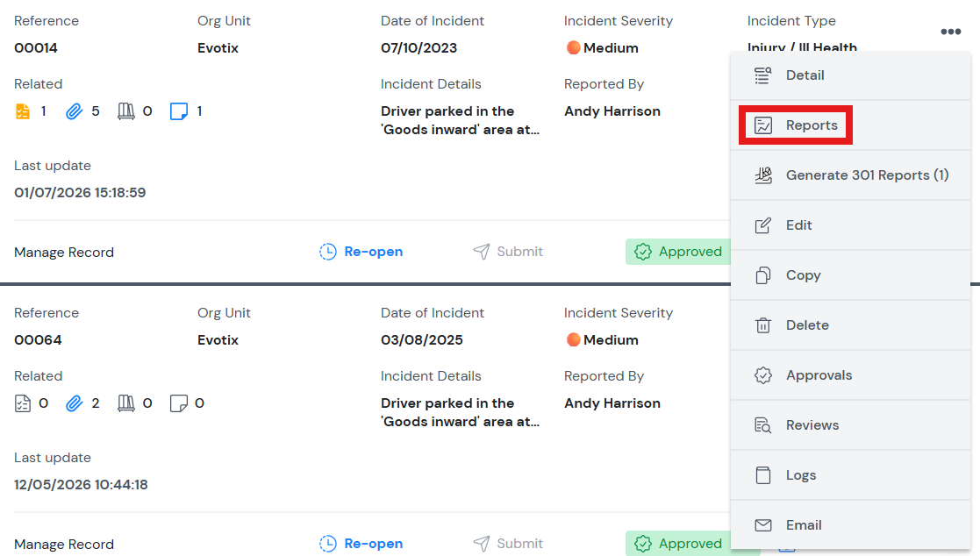The height and width of the screenshot is (556, 980).
Task: Open Approvals badge icon entry
Action: tap(763, 375)
